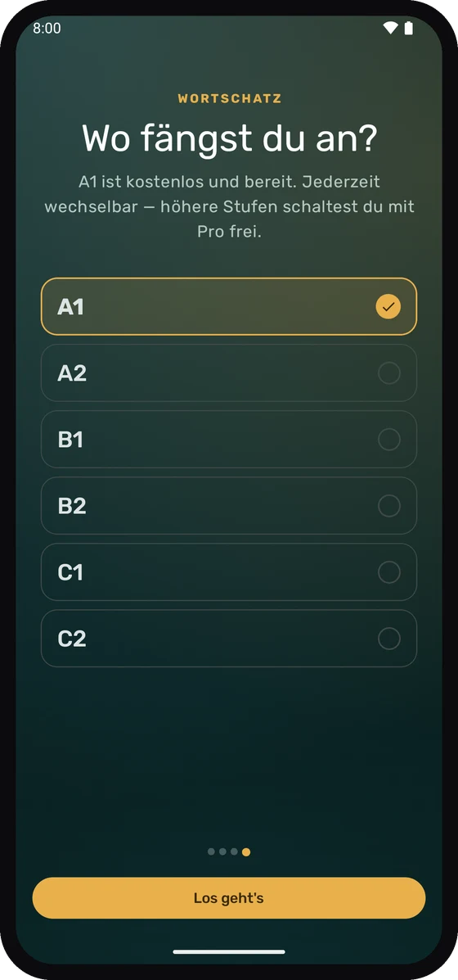
Task: Go to second onboarding page dot
Action: click(222, 852)
